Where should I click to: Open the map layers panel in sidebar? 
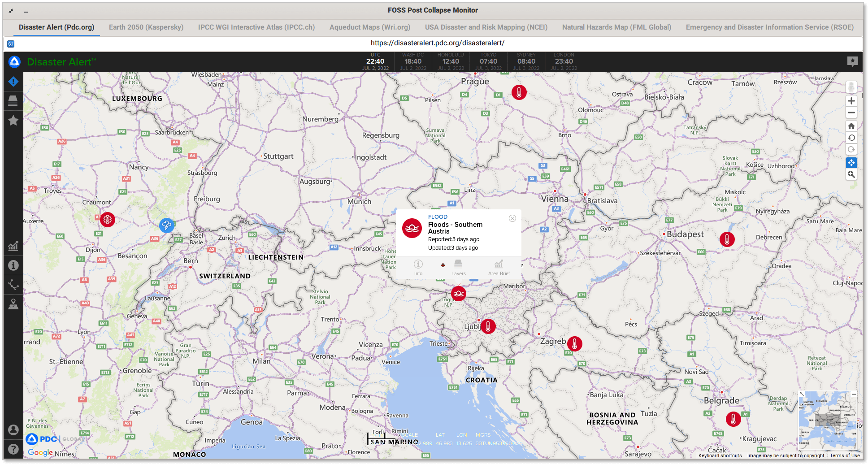point(13,101)
